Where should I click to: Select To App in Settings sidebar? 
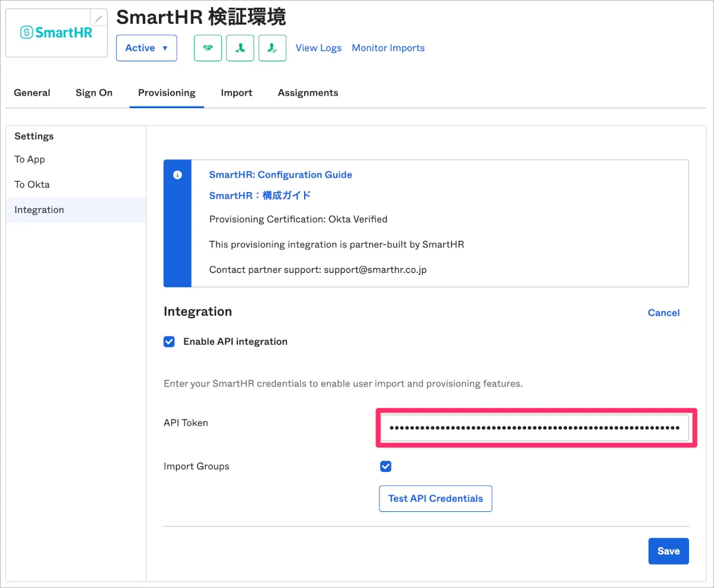click(x=30, y=159)
